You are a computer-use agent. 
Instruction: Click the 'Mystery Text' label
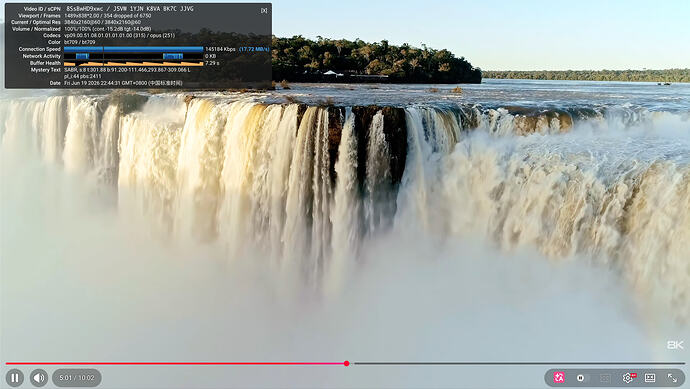(46, 70)
